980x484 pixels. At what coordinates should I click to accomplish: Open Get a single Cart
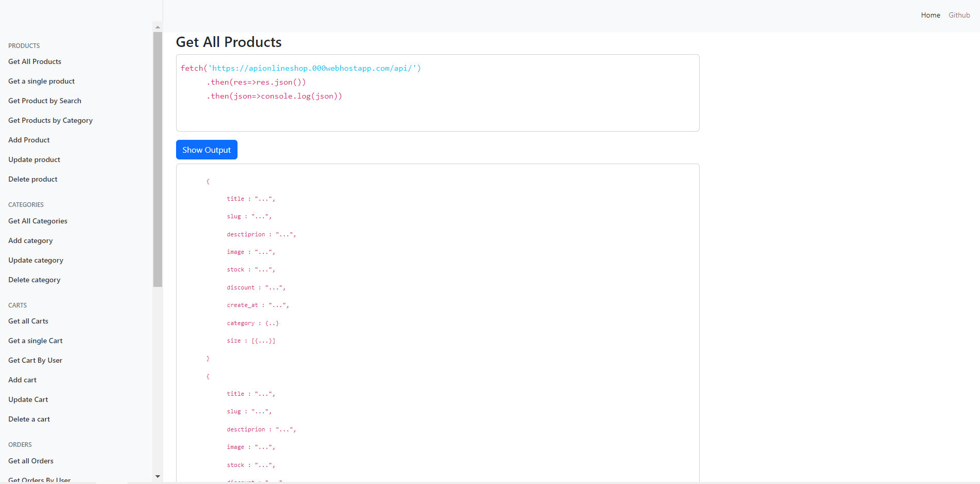pos(35,341)
